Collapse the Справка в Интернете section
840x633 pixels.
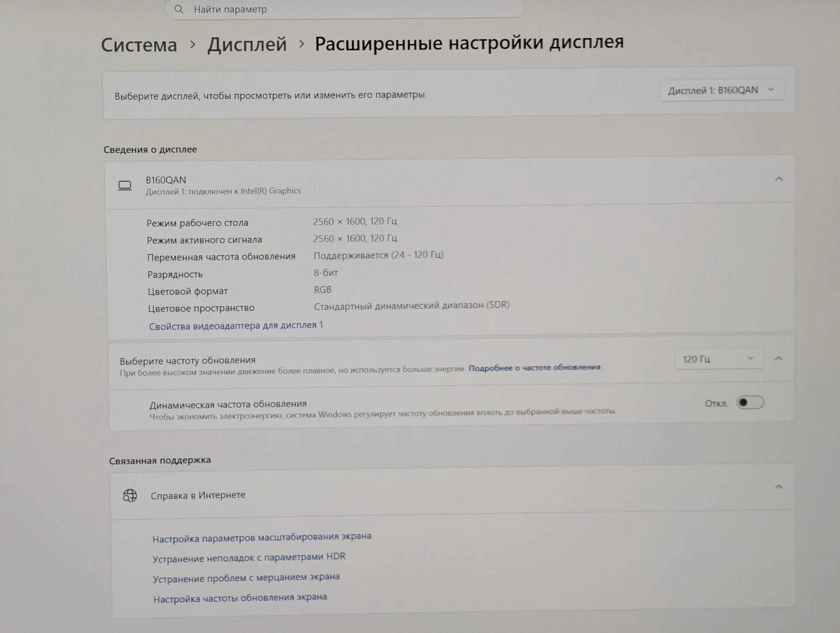(778, 487)
